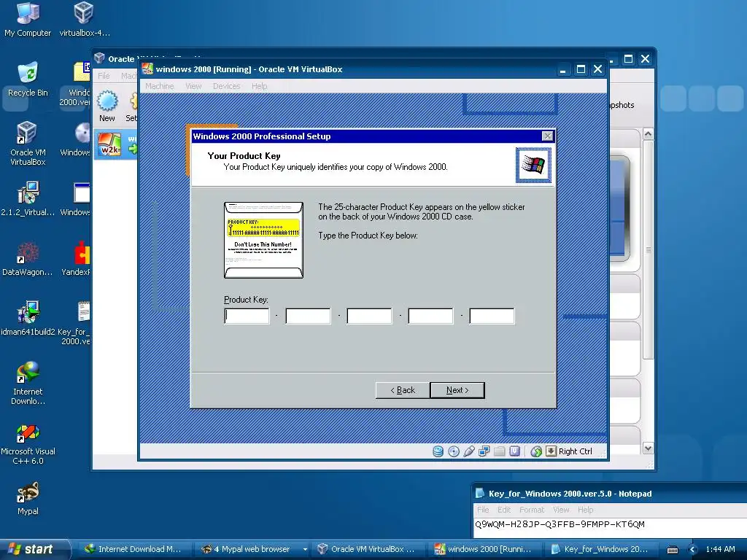
Task: Select the DataWagon desktop shortcut
Action: coord(28,259)
